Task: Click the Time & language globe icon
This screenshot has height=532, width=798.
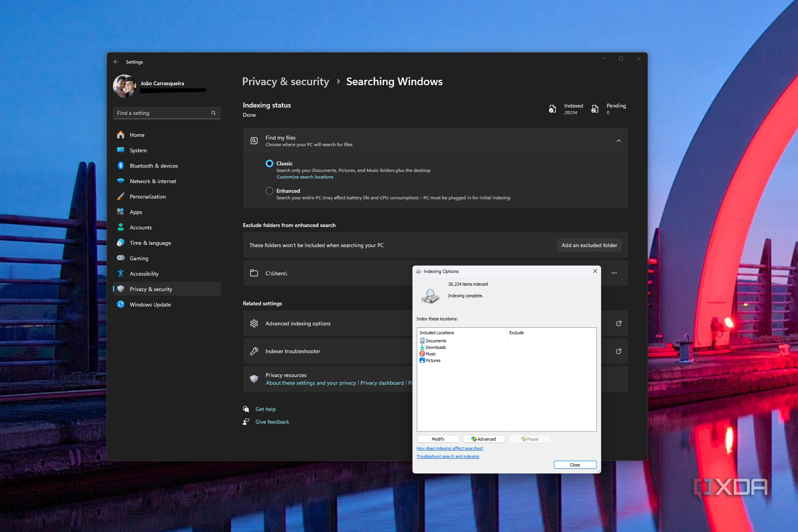Action: [120, 243]
